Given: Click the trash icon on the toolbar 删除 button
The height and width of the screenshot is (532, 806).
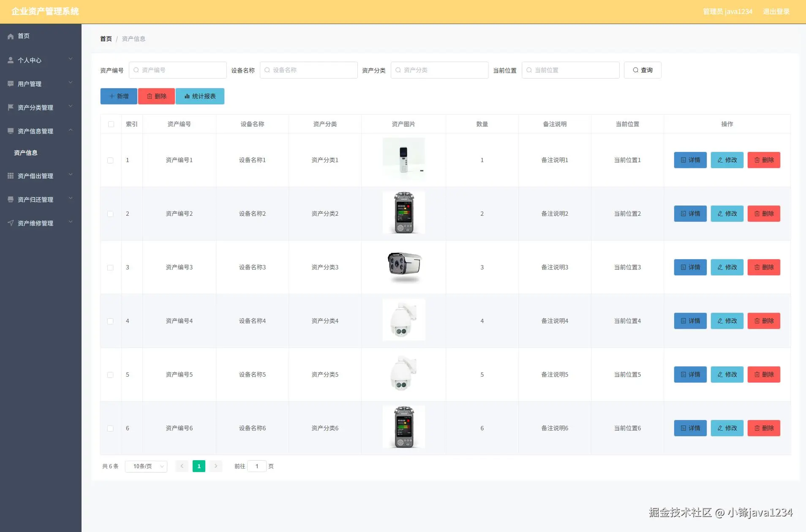Looking at the screenshot, I should point(150,96).
